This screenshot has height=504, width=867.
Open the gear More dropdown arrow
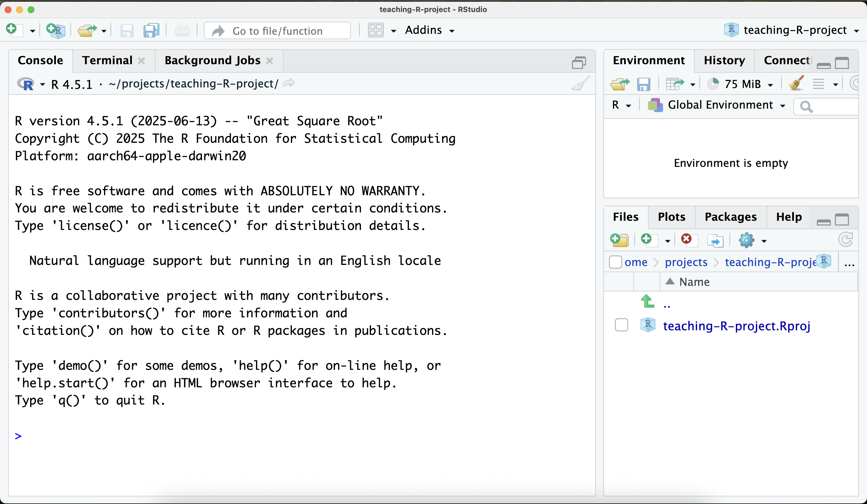764,241
